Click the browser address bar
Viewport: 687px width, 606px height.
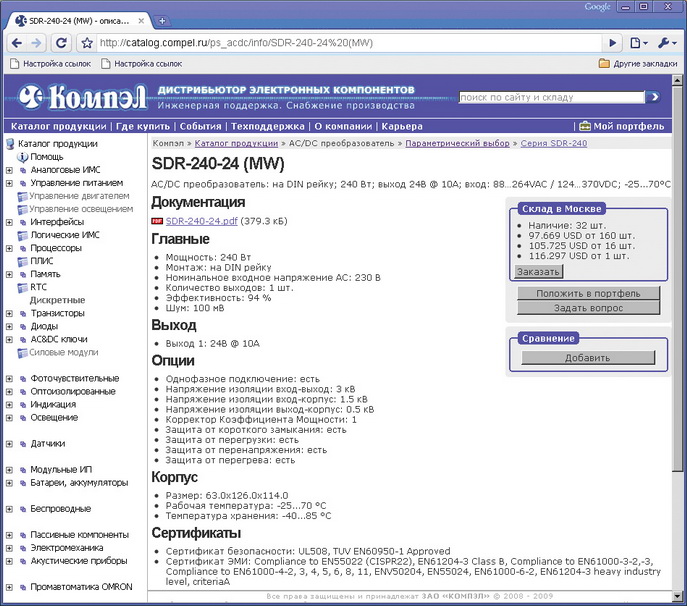coord(348,43)
